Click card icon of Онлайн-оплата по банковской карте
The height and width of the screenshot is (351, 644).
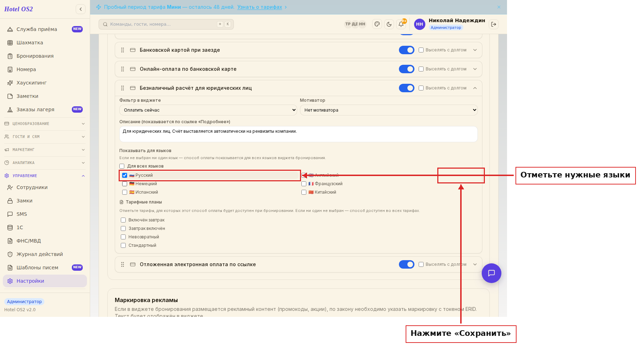[x=133, y=69]
